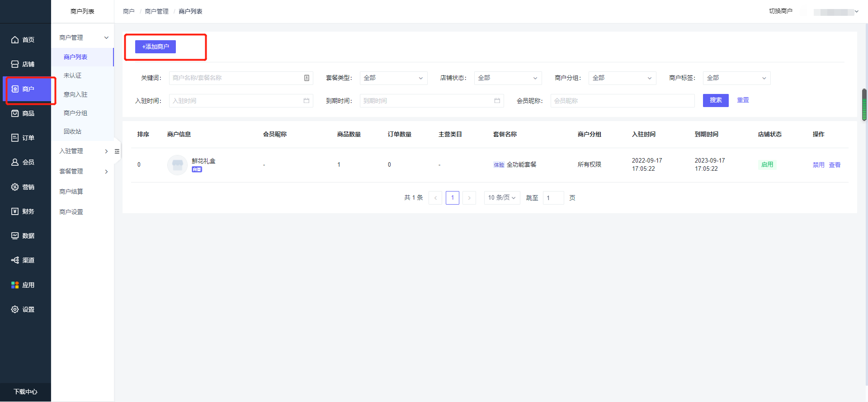Select the 商品 product icon

point(15,113)
